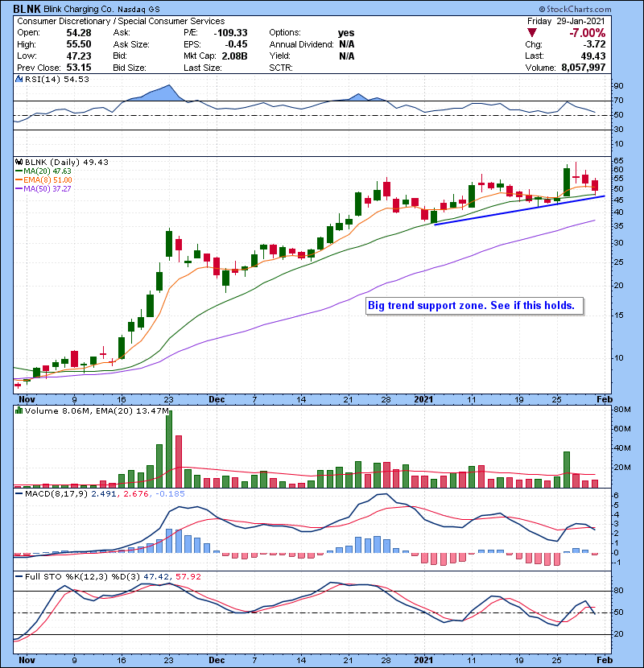Click the volume bars icon by Volume label
The image size is (644, 668).
point(19,410)
